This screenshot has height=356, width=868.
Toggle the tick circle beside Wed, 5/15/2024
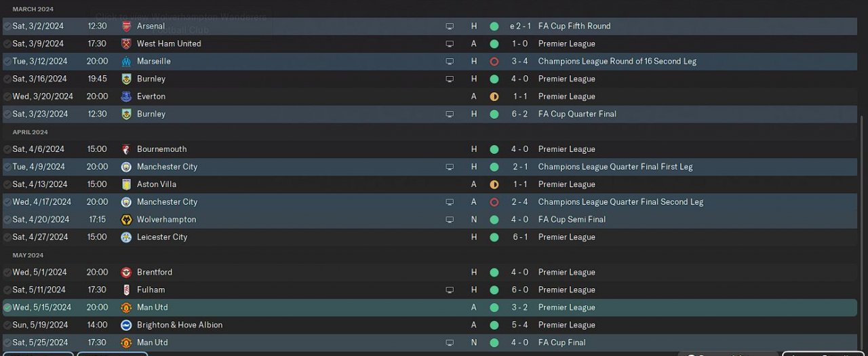7,308
